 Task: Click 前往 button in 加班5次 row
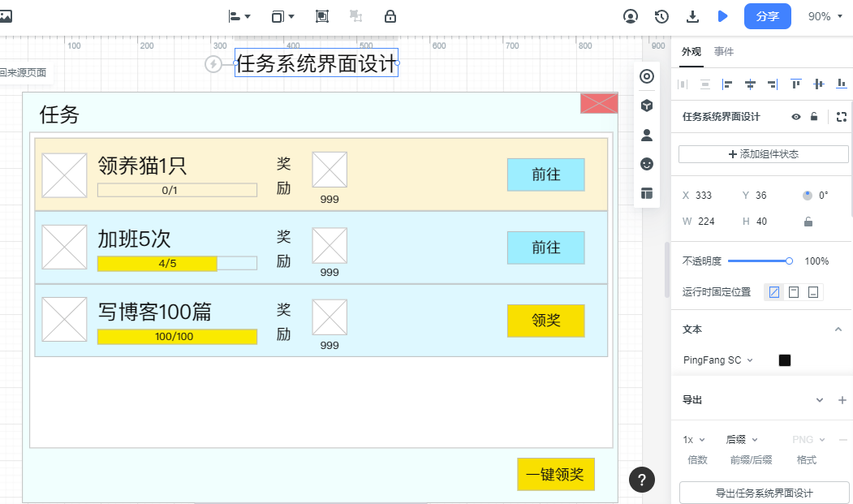pos(545,248)
